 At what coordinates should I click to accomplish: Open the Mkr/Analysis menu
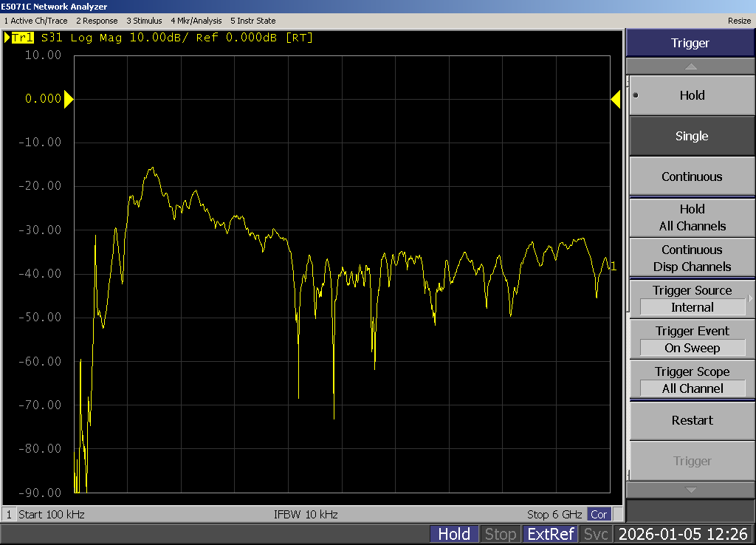tap(196, 21)
